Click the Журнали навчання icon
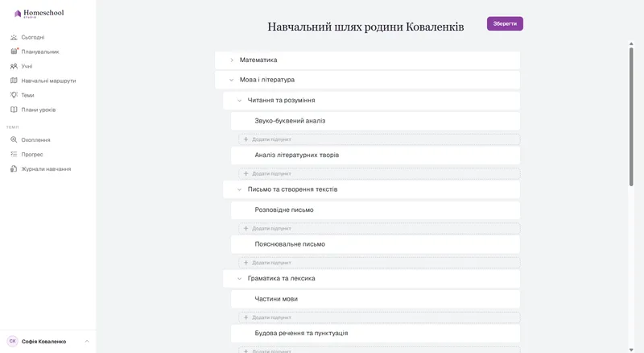Viewport: 644px width, 353px height. [x=14, y=168]
